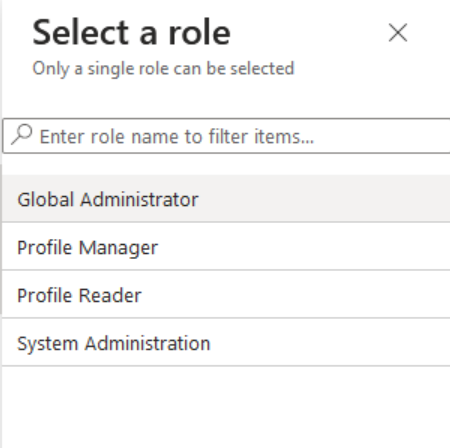Click the role name filter input field
Screen dimensions: 450x448
(x=227, y=136)
